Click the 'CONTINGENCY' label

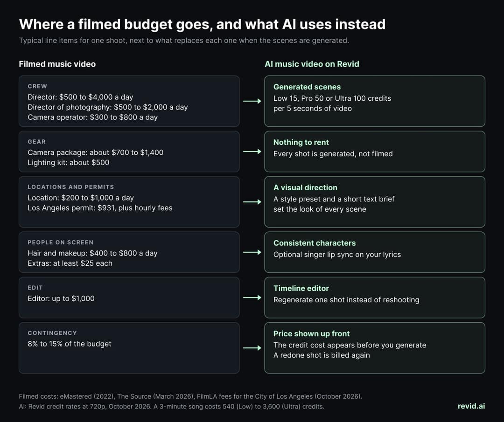52,333
